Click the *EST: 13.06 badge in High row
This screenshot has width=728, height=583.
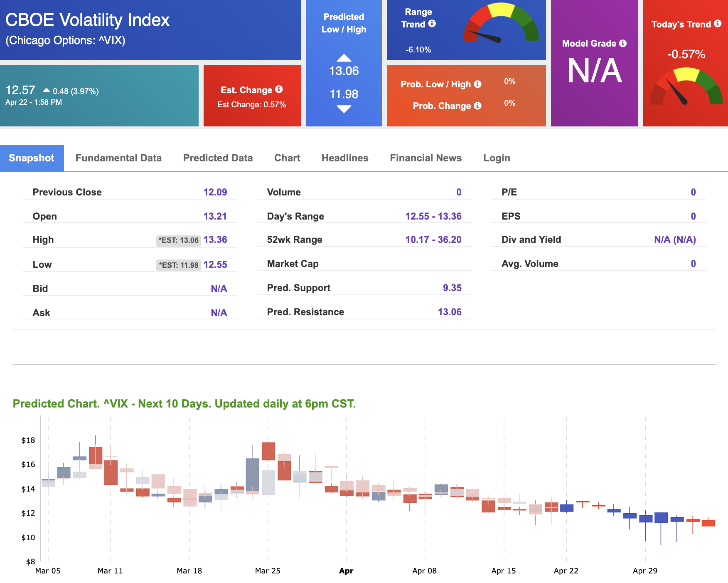coord(179,240)
